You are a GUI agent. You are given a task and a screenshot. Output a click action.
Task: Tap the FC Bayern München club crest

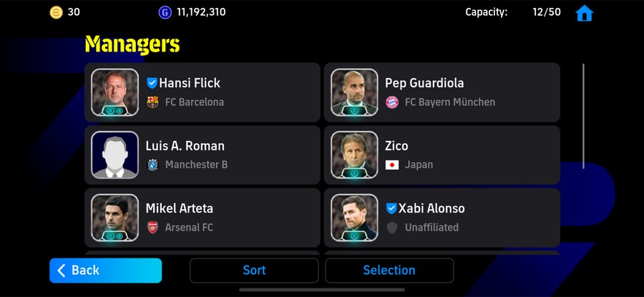(392, 102)
